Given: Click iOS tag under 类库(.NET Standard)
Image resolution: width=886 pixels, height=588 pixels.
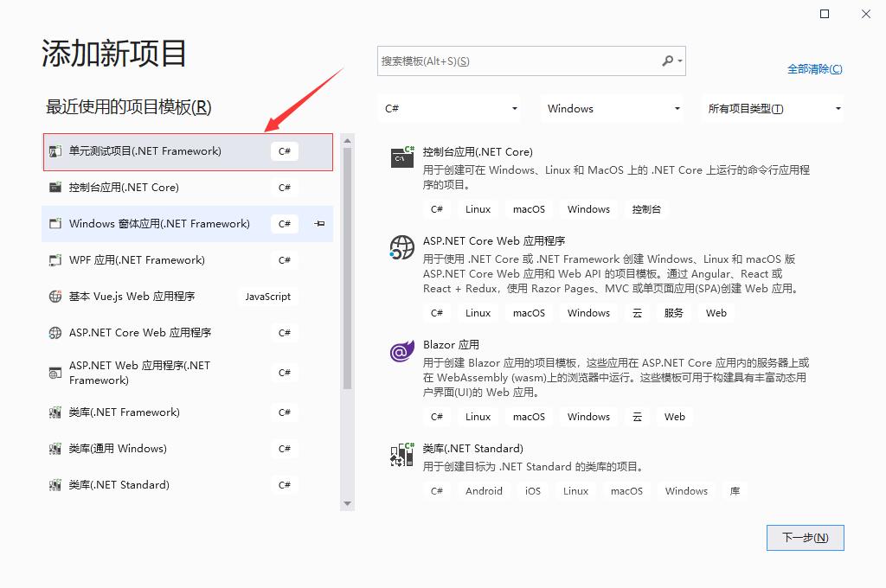Looking at the screenshot, I should tap(533, 491).
